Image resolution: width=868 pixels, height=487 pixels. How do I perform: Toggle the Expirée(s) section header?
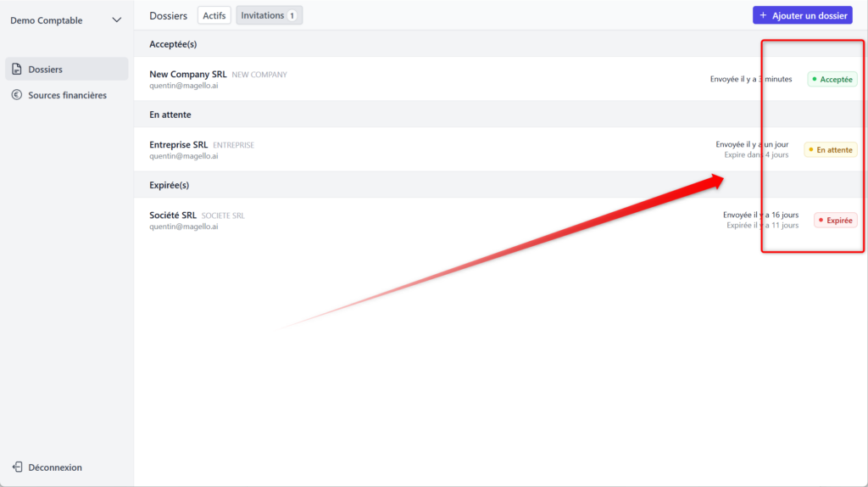point(169,185)
